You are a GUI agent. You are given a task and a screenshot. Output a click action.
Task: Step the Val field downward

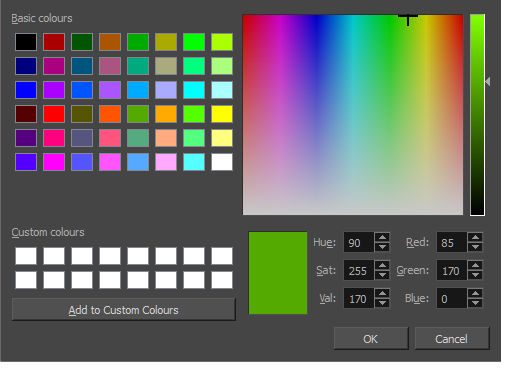click(382, 303)
